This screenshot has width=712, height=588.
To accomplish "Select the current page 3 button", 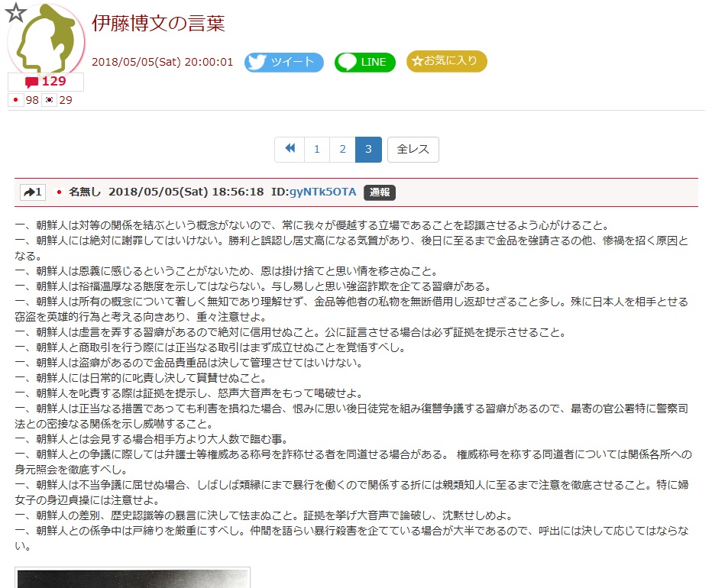I will coord(368,149).
